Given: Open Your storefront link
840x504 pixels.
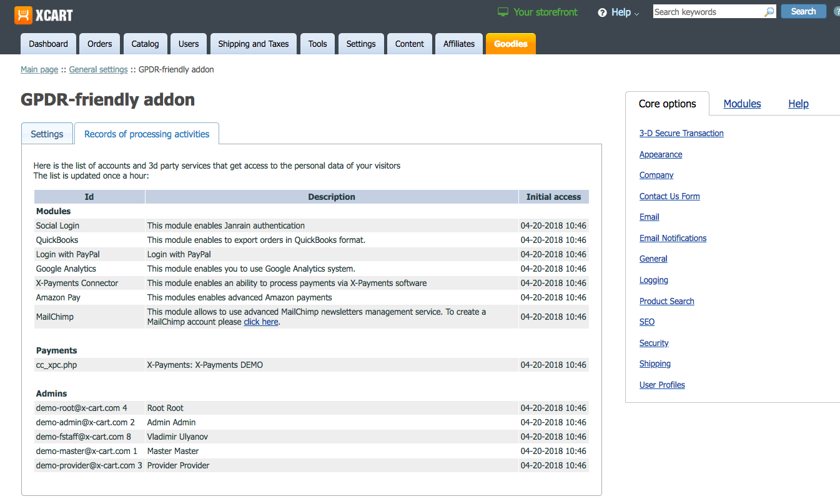Looking at the screenshot, I should pos(545,12).
